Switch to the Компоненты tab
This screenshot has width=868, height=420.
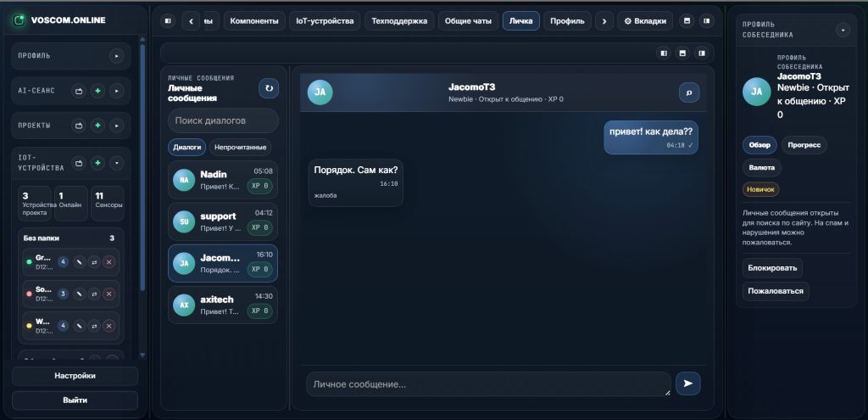(254, 21)
